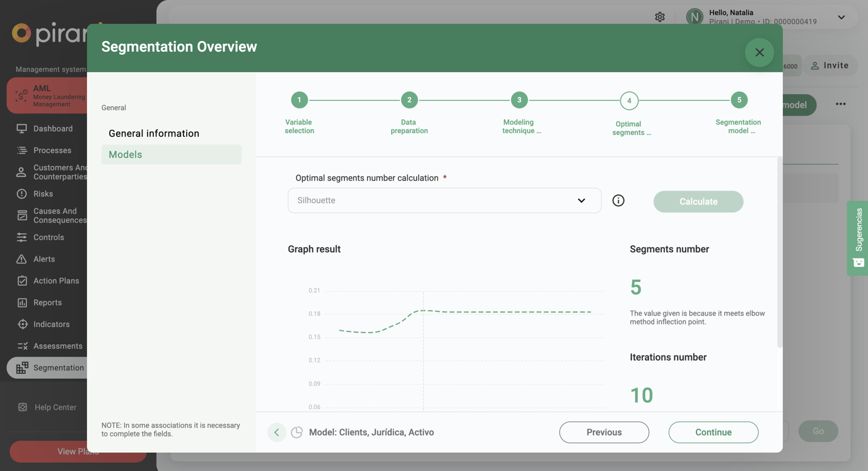Click the three-dot more options icon
This screenshot has width=868, height=471.
(x=840, y=104)
